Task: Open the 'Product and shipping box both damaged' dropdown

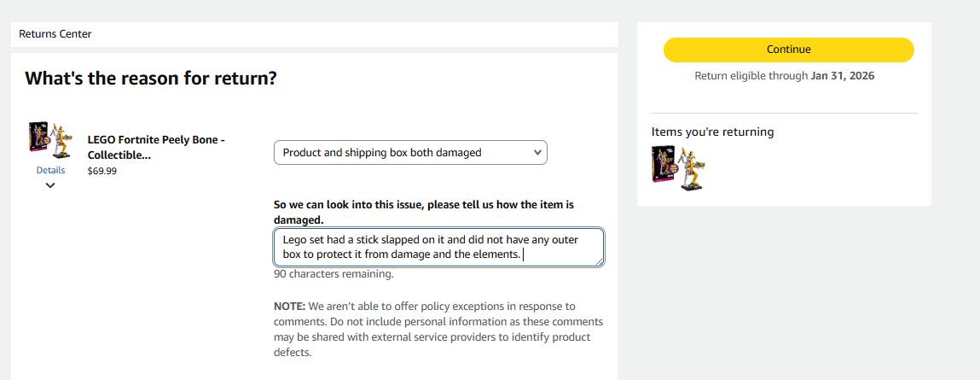Action: tap(410, 153)
